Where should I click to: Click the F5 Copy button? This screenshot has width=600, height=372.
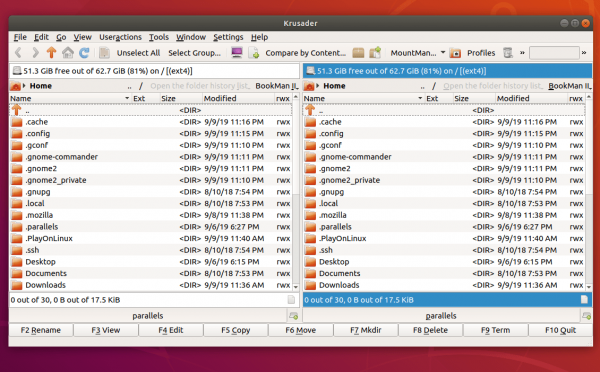pyautogui.click(x=236, y=330)
